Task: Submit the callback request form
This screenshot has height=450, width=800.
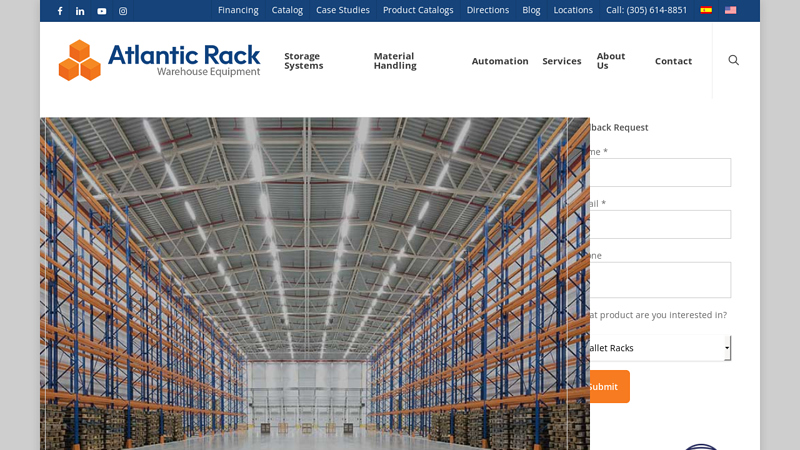Action: [609, 387]
